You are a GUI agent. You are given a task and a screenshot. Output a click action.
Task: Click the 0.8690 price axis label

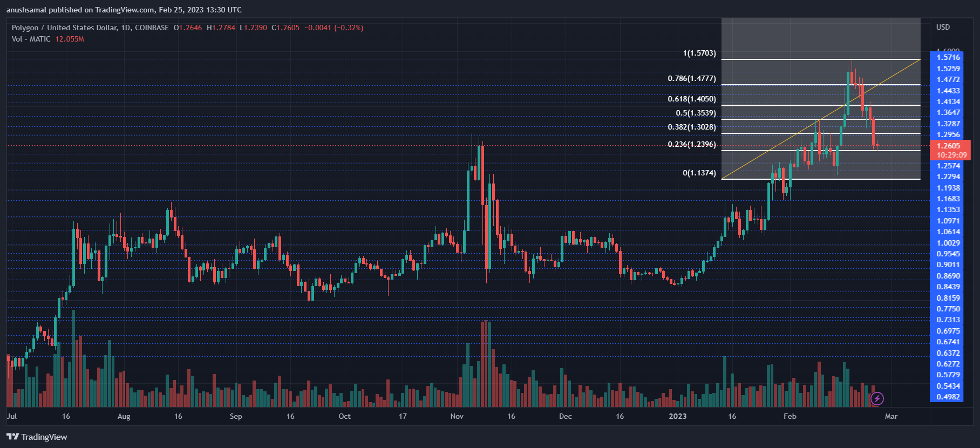949,276
